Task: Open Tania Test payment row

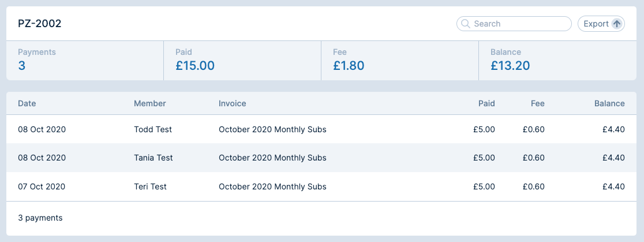Action: click(x=153, y=158)
